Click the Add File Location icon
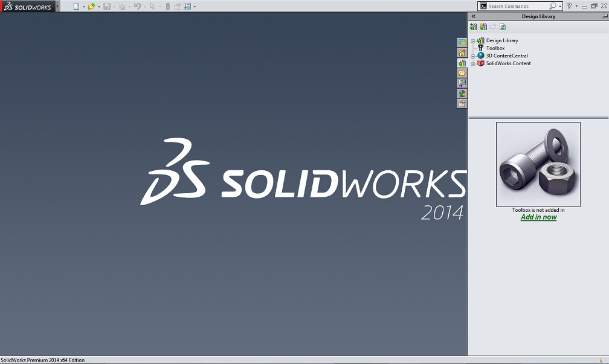The height and width of the screenshot is (364, 609). (x=483, y=27)
